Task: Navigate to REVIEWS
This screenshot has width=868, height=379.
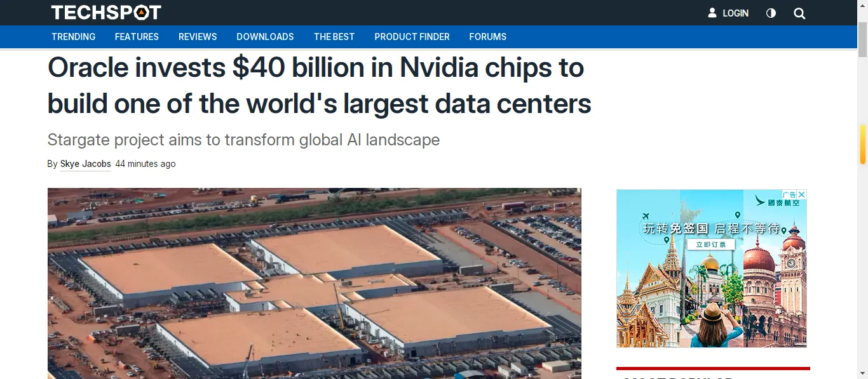Action: (198, 37)
